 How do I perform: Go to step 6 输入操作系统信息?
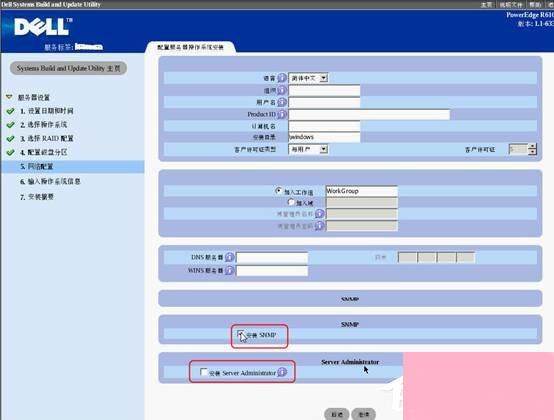[50, 182]
